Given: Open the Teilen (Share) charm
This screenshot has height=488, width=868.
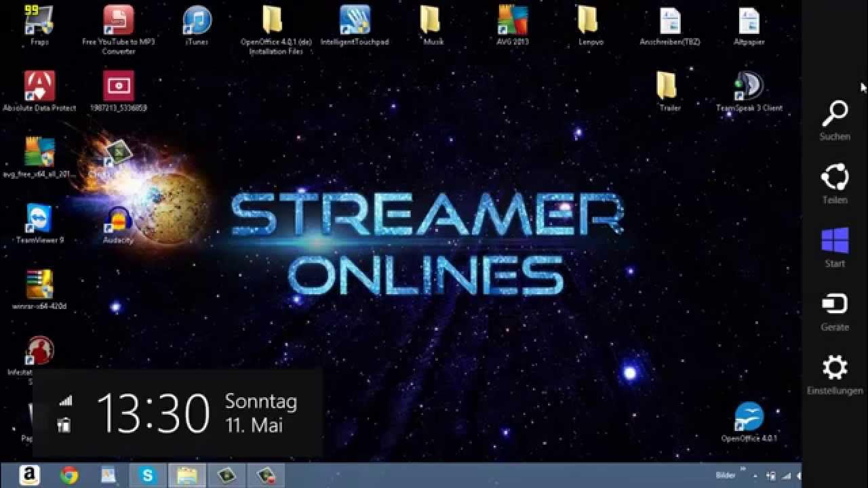Looking at the screenshot, I should pyautogui.click(x=835, y=184).
